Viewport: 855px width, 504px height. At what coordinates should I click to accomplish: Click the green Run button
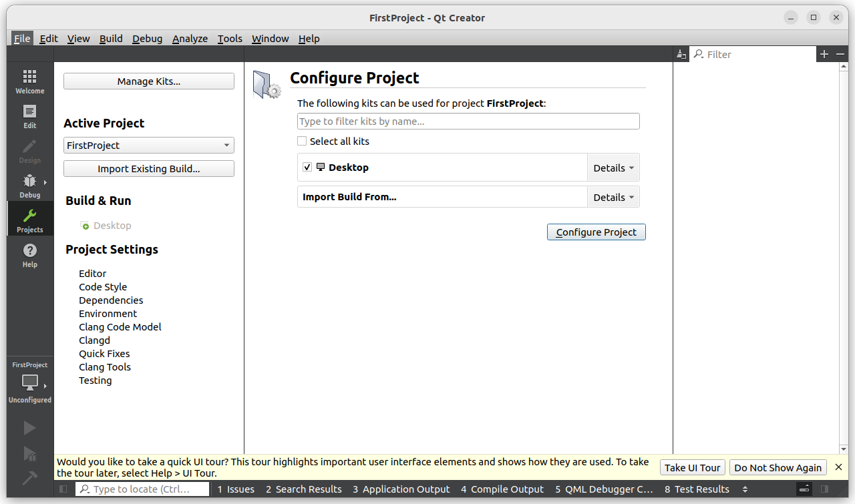pos(30,428)
